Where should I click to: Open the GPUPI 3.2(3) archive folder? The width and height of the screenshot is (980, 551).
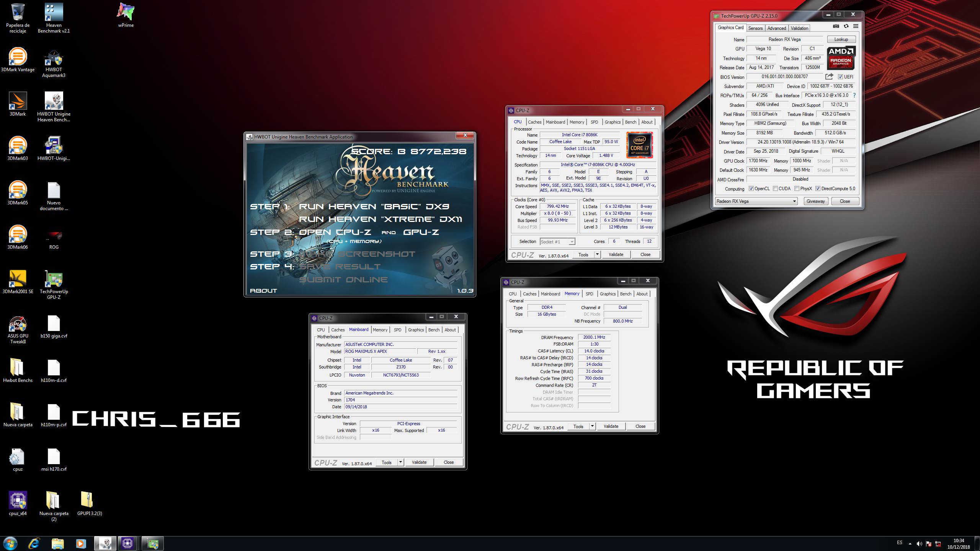click(90, 503)
